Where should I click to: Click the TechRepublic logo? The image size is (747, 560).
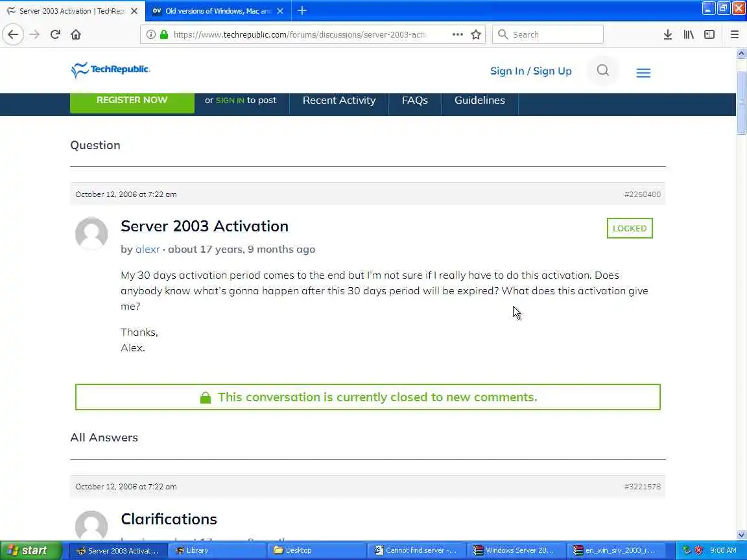(x=110, y=70)
